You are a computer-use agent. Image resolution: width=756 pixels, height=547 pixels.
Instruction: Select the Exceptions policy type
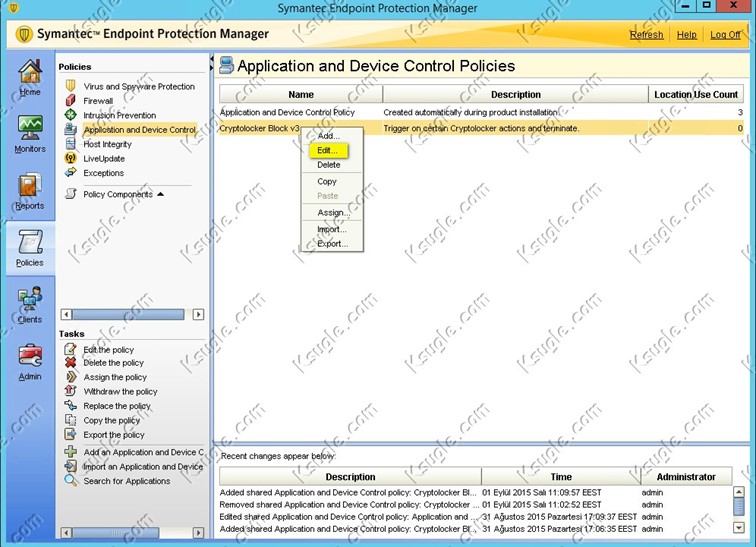point(103,173)
